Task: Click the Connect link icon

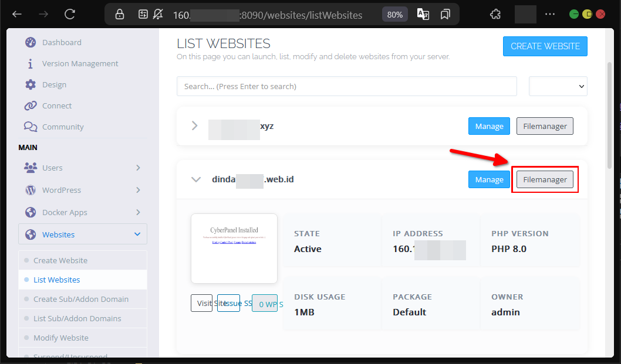Action: [x=31, y=106]
